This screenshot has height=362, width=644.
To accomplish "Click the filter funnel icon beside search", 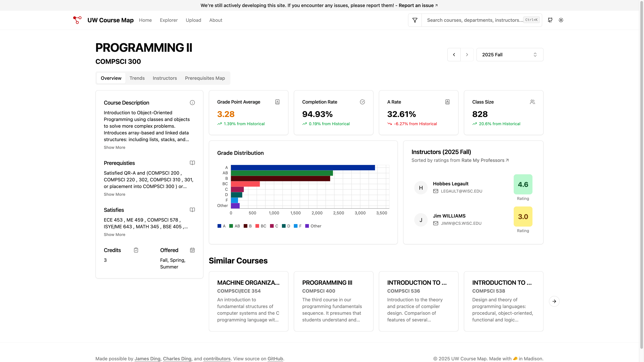I will (415, 20).
